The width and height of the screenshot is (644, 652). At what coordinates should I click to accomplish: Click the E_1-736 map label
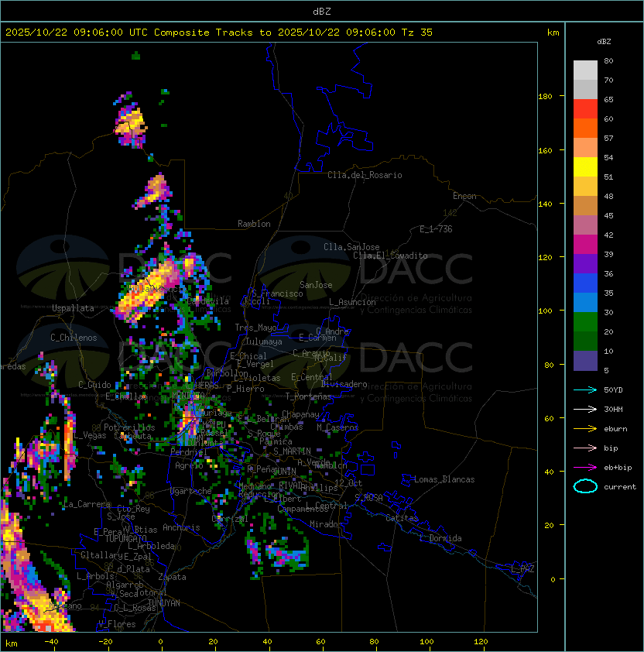point(436,229)
